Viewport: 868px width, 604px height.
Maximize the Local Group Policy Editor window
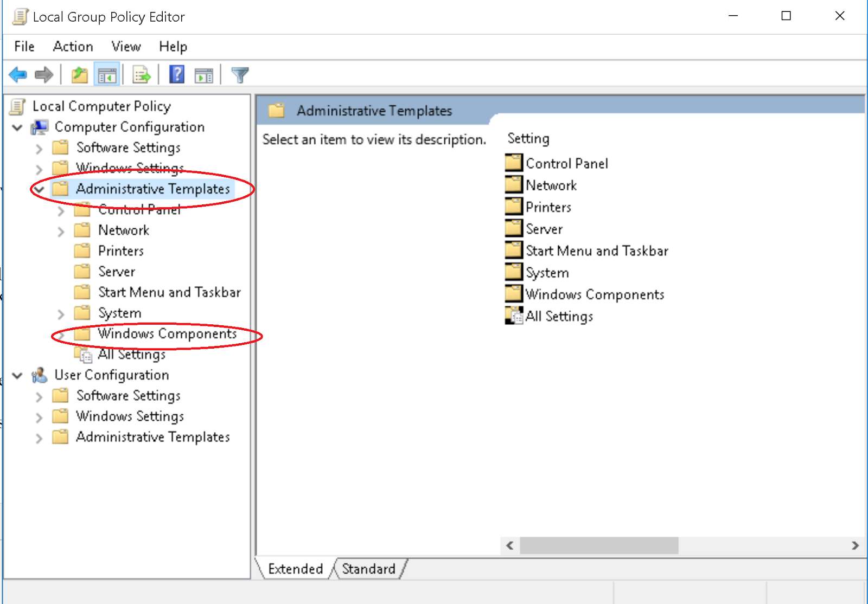[786, 16]
